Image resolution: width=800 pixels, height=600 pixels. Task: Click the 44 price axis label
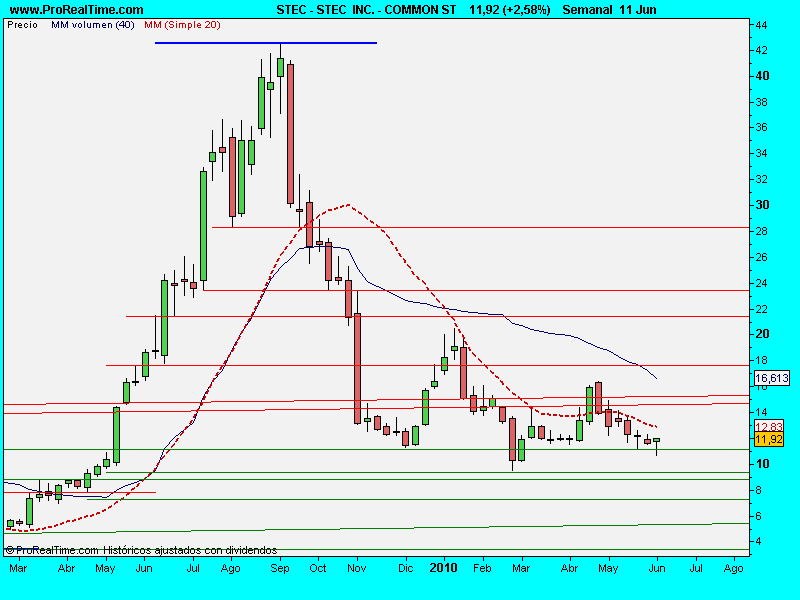762,25
